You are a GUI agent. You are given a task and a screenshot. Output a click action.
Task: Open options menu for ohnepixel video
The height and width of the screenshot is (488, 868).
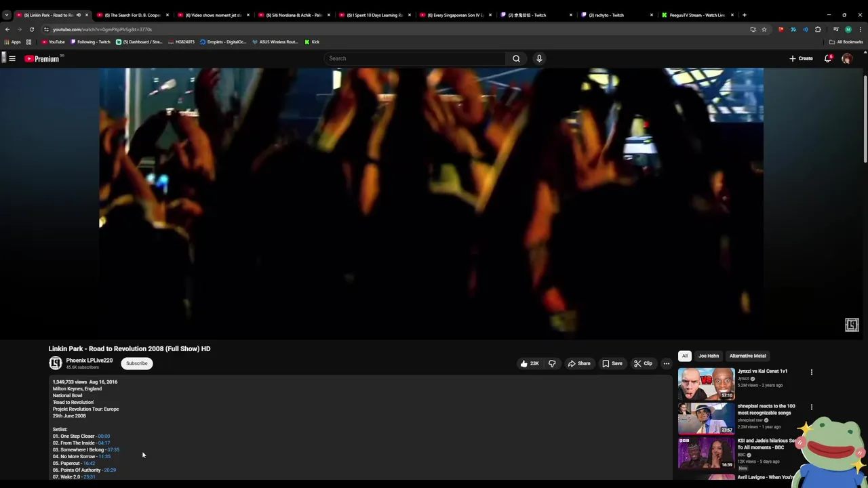tap(811, 407)
